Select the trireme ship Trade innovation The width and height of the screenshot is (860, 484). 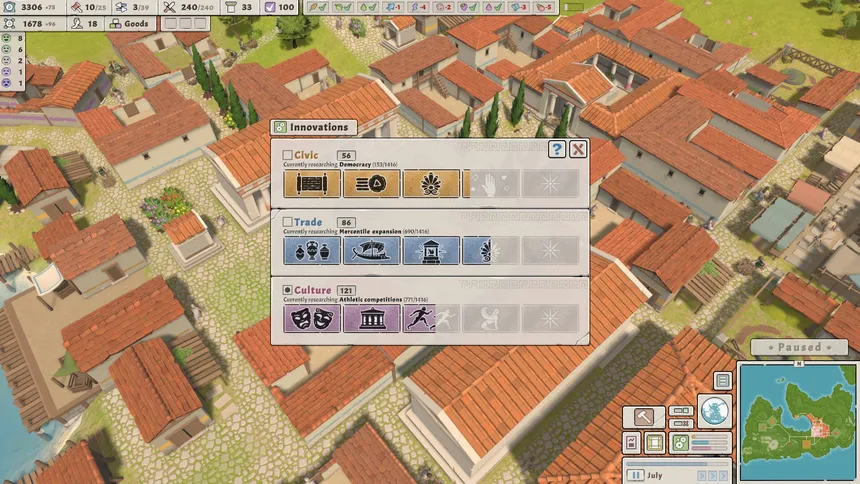coord(371,251)
